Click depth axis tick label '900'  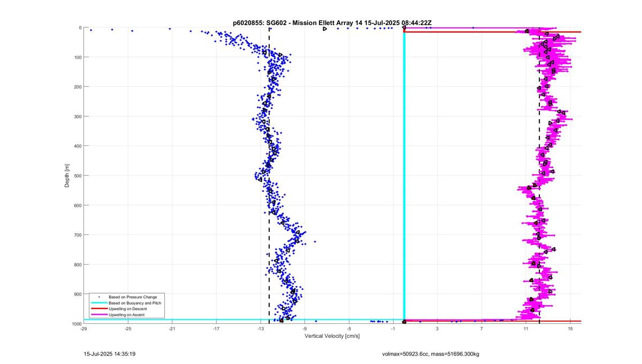(x=78, y=294)
